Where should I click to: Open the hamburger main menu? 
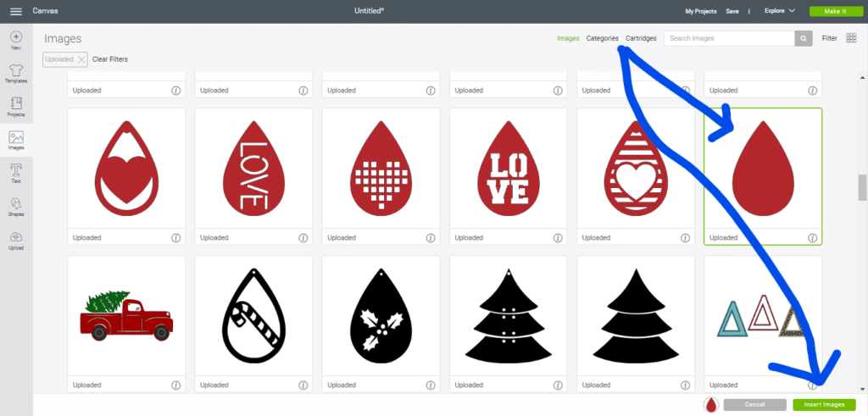tap(15, 11)
